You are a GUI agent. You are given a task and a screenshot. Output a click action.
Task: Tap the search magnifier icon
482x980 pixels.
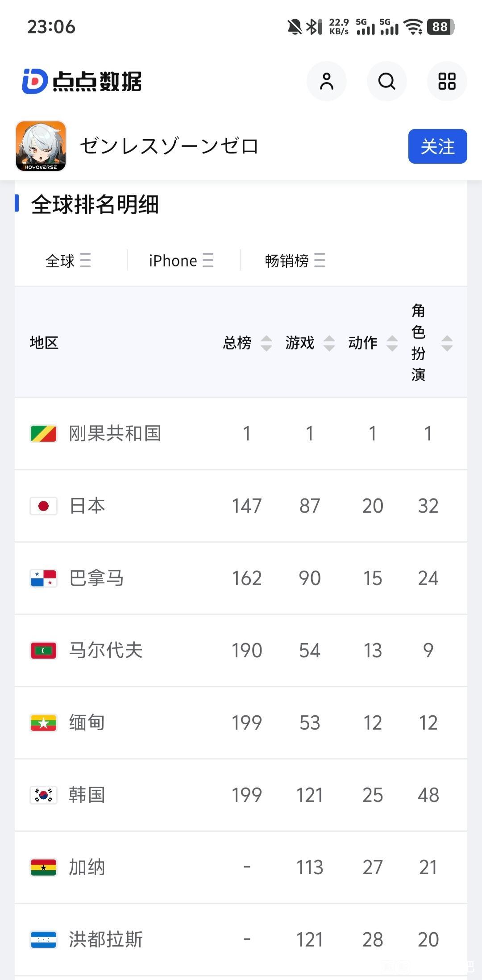(386, 81)
